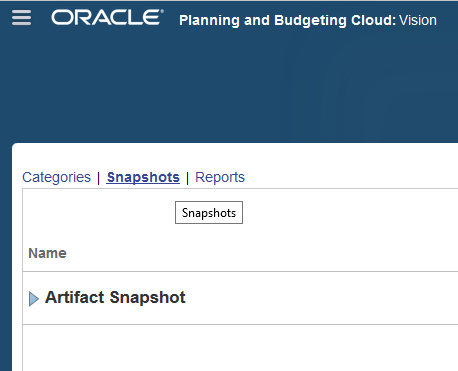Click the Planning and Budgeting Cloud title
The width and height of the screenshot is (458, 371).
[287, 20]
